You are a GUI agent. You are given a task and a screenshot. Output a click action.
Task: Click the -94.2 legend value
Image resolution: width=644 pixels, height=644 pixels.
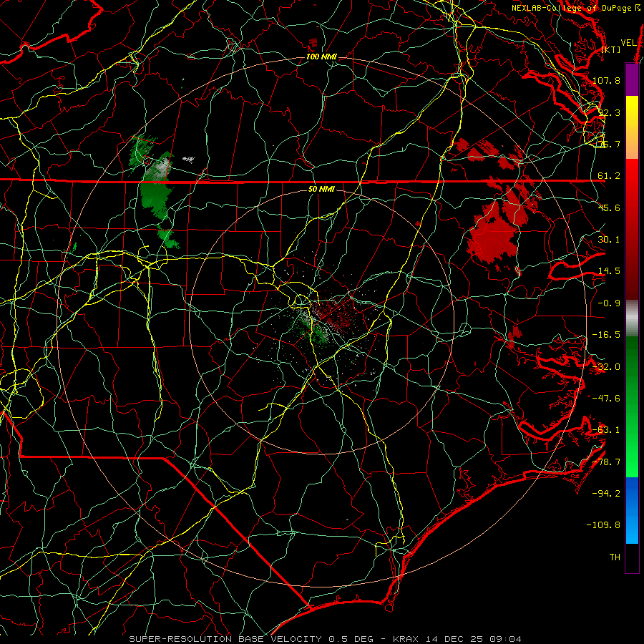point(607,493)
